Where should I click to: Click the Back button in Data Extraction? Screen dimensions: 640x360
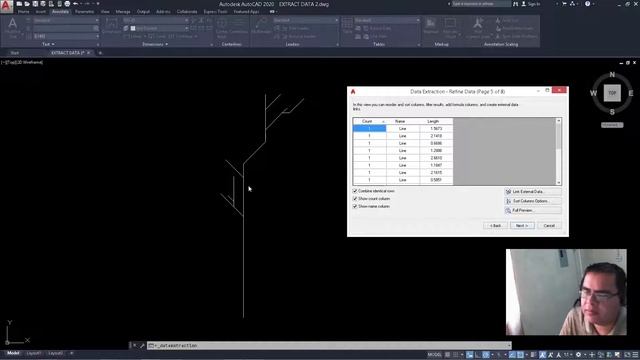(x=496, y=225)
